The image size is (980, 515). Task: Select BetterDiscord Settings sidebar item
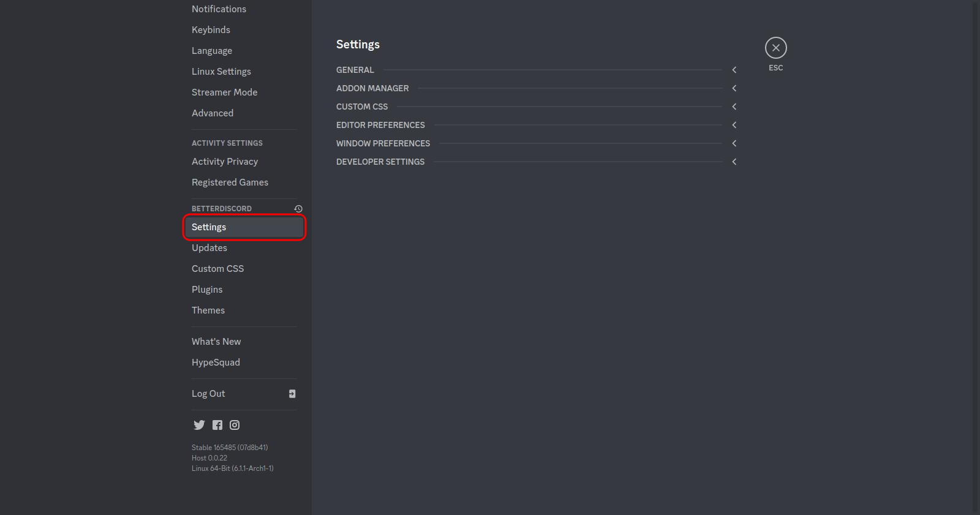point(244,227)
